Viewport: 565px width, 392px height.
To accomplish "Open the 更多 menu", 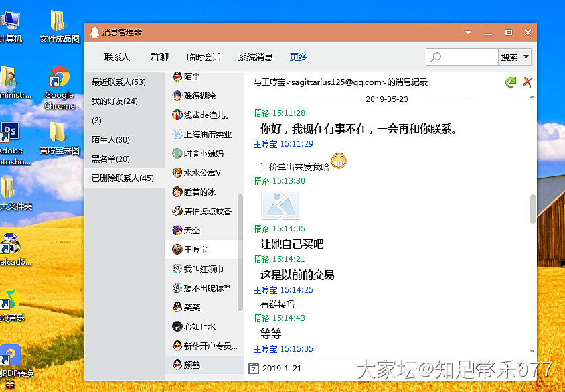I will [x=299, y=57].
